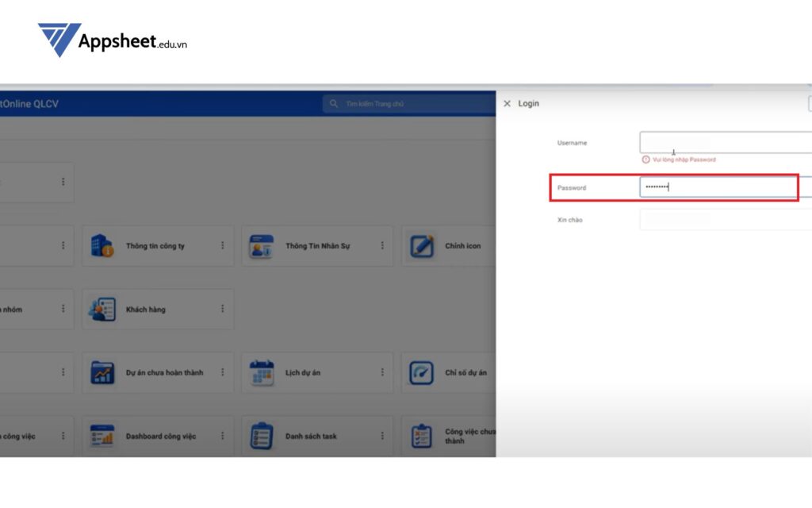The image size is (812, 508).
Task: Open the Dashboard công việc icon
Action: coord(102,436)
